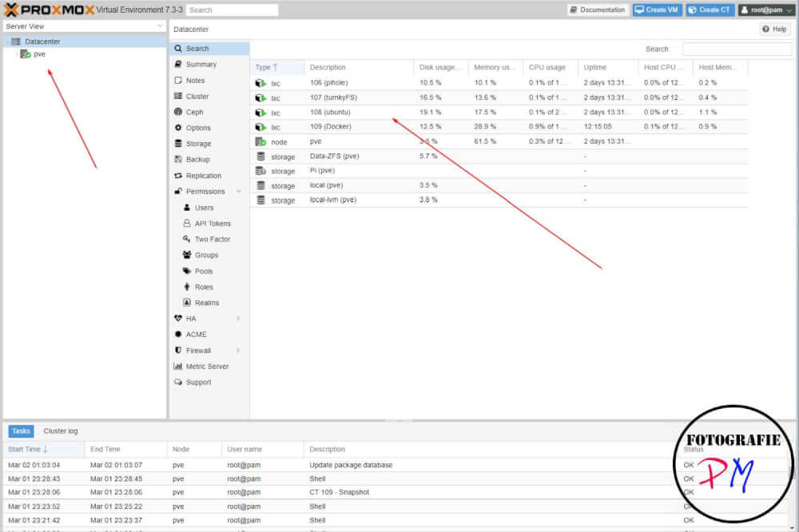Screen dimensions: 799x532
Task: Click the Metric Server chart icon
Action: 178,367
